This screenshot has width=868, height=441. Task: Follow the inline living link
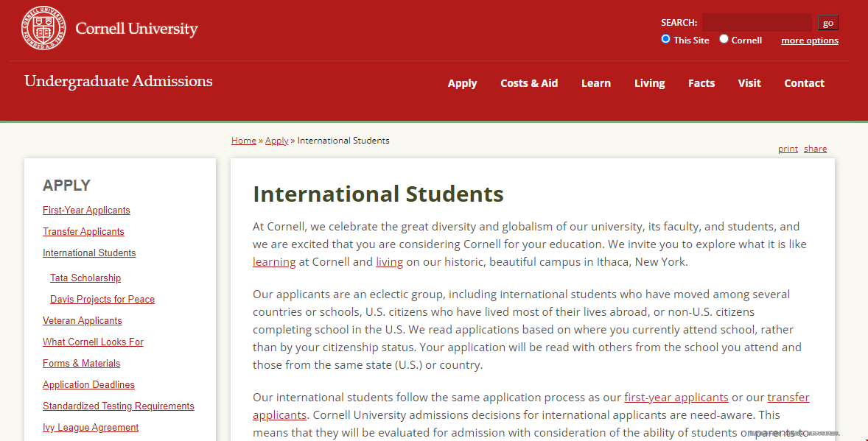389,261
